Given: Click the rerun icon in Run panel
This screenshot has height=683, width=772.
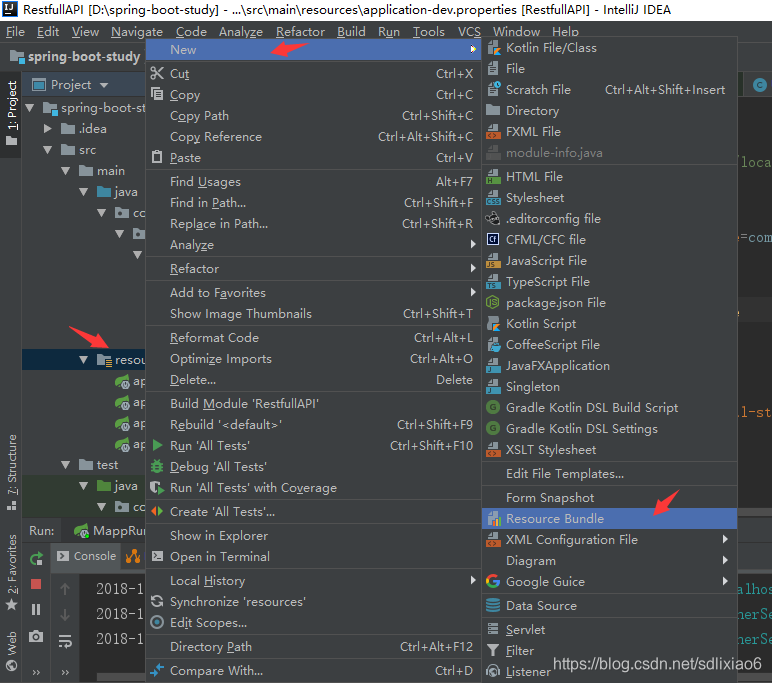Looking at the screenshot, I should (36, 559).
